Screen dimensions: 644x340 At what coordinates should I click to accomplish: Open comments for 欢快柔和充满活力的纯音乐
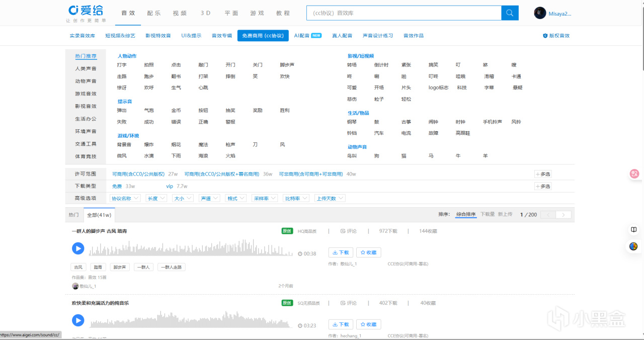pos(348,303)
